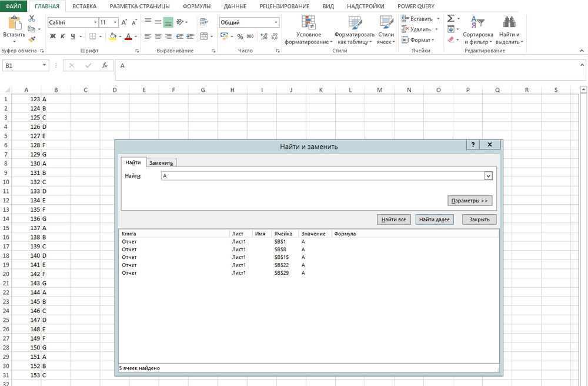Open the Calibri font name dropdown
Image resolution: width=588 pixels, height=386 pixels.
point(95,22)
